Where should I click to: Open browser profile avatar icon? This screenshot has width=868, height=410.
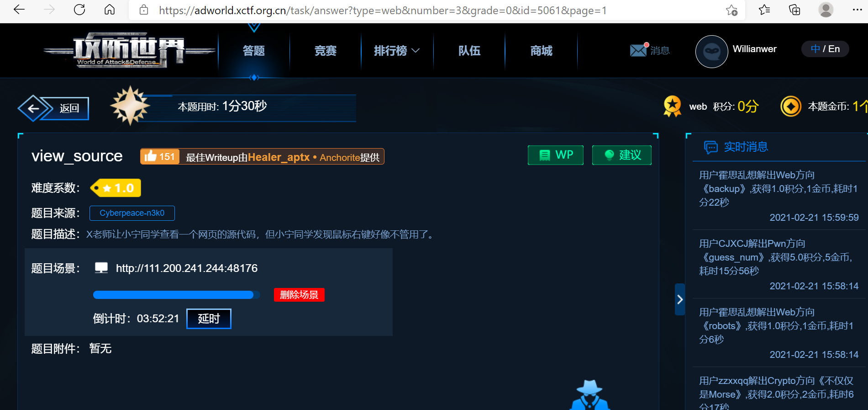tap(826, 10)
